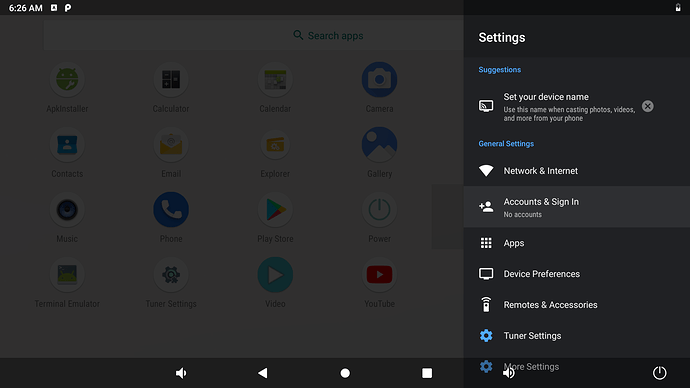Open the YouTube app
690x388 pixels.
[x=379, y=275]
